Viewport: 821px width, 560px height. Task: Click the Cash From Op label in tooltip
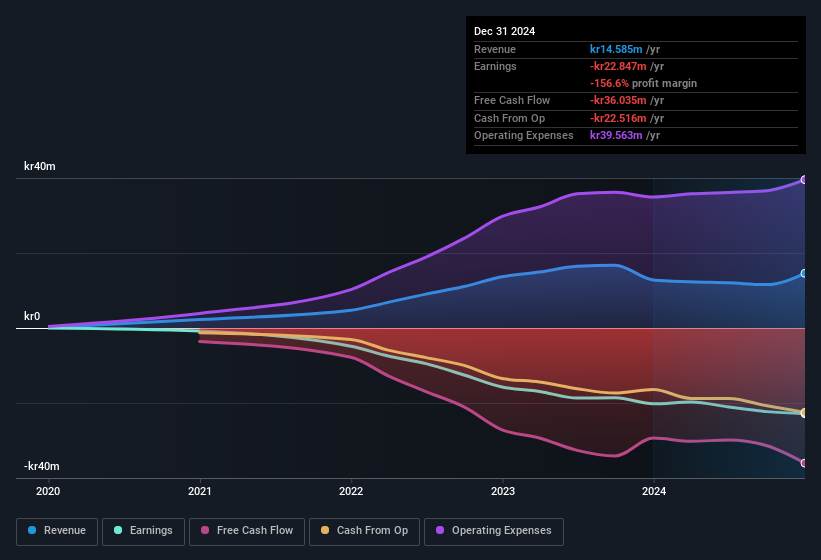[509, 118]
